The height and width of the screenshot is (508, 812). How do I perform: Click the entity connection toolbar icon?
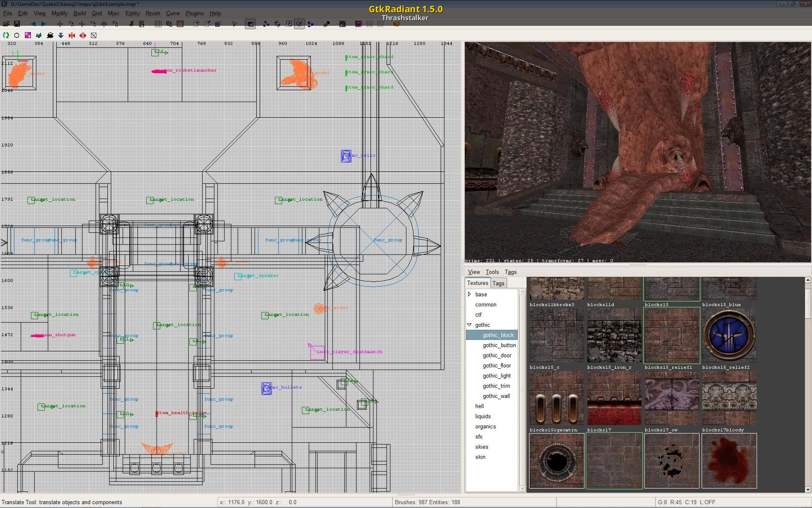310,24
